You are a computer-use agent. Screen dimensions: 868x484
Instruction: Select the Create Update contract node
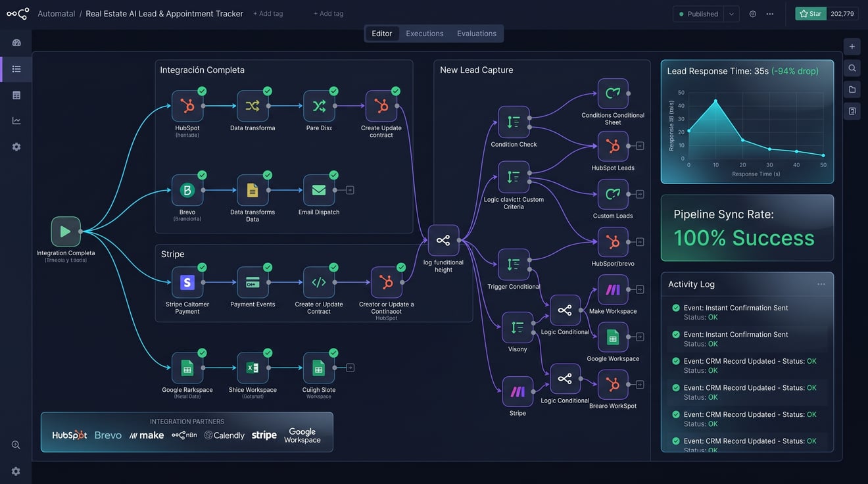381,106
